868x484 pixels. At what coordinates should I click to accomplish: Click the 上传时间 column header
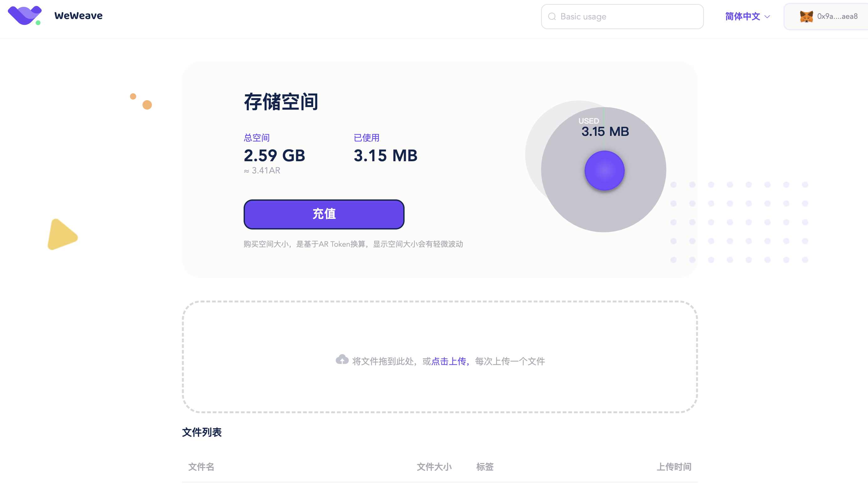coord(674,467)
